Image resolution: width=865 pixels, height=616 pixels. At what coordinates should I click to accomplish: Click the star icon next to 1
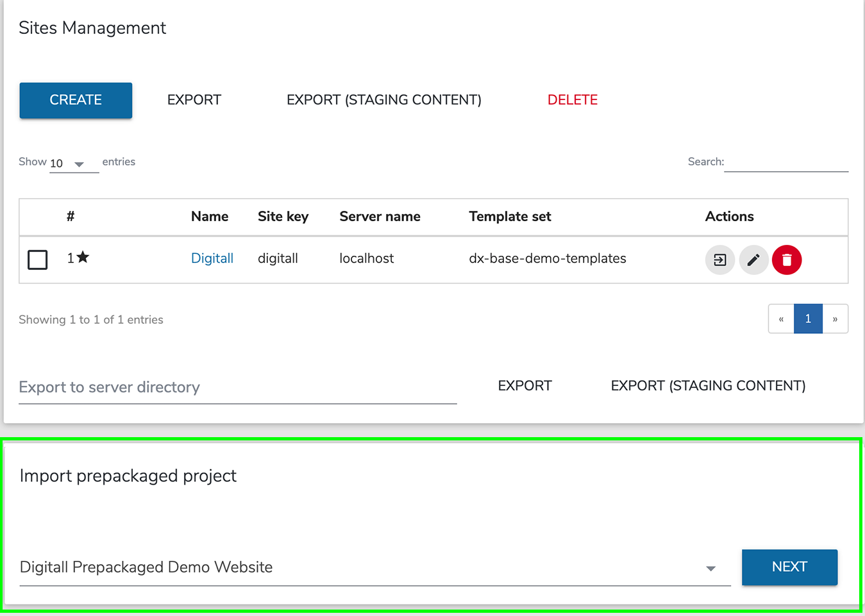point(83,257)
